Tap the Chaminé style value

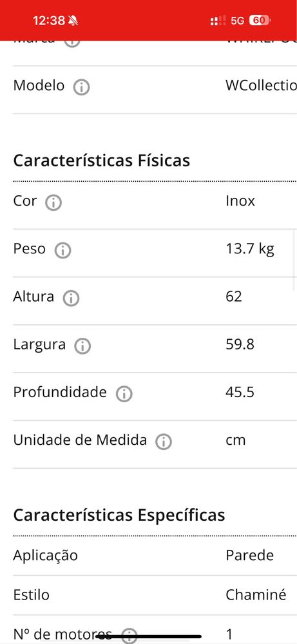coord(256,595)
